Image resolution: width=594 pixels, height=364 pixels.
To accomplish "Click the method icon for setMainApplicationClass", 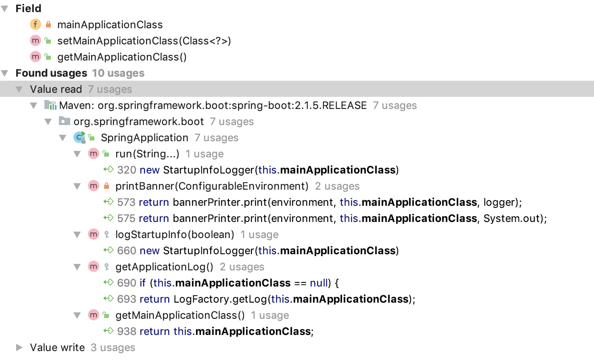I will pos(36,41).
